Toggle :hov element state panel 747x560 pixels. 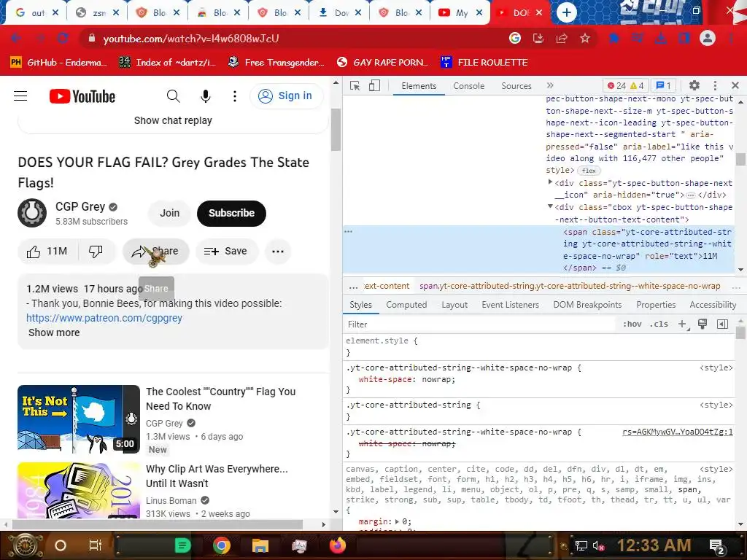[632, 324]
